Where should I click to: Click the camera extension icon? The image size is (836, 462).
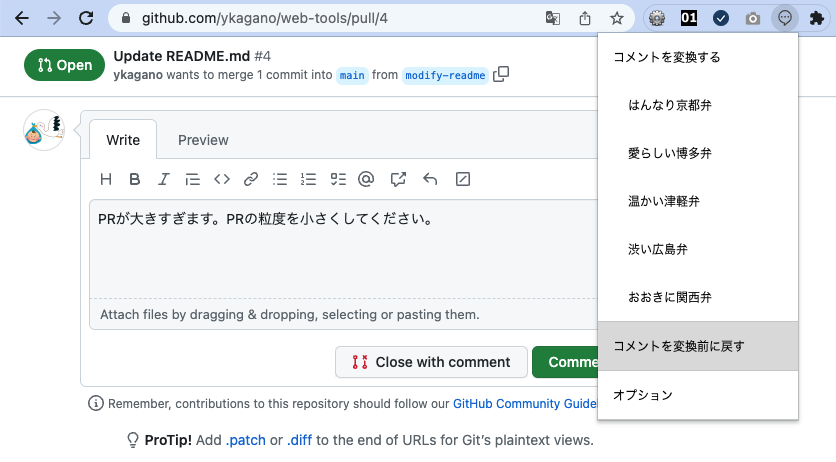pos(753,19)
